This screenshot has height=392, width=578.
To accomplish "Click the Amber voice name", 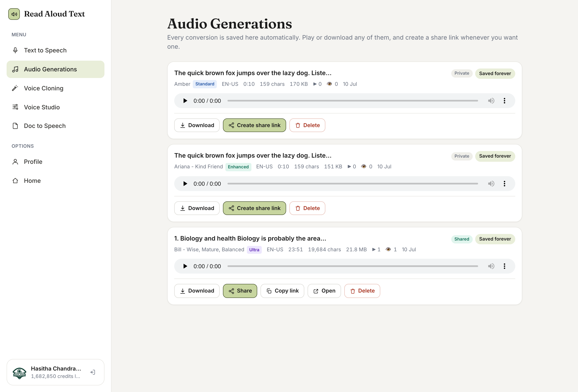I will point(182,84).
